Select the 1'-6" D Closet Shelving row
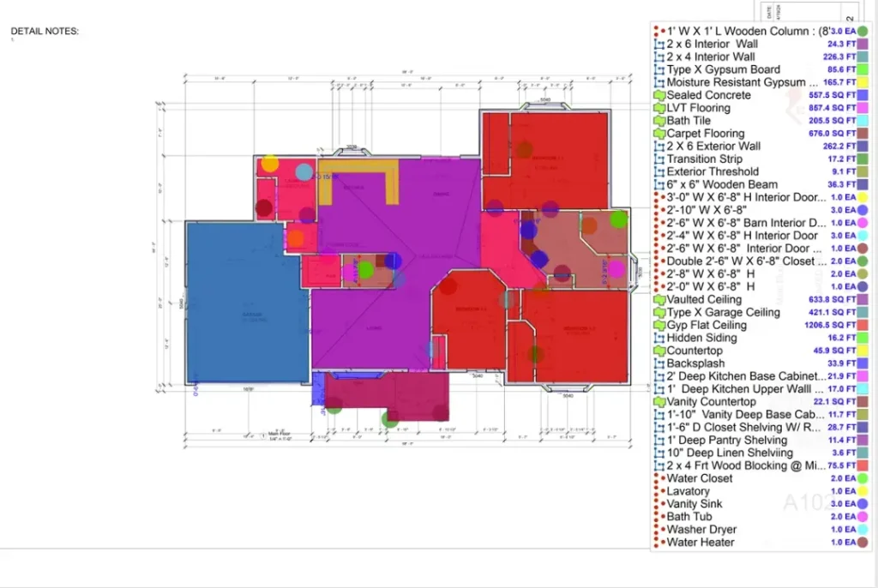This screenshot has width=878, height=588. pyautogui.click(x=761, y=427)
